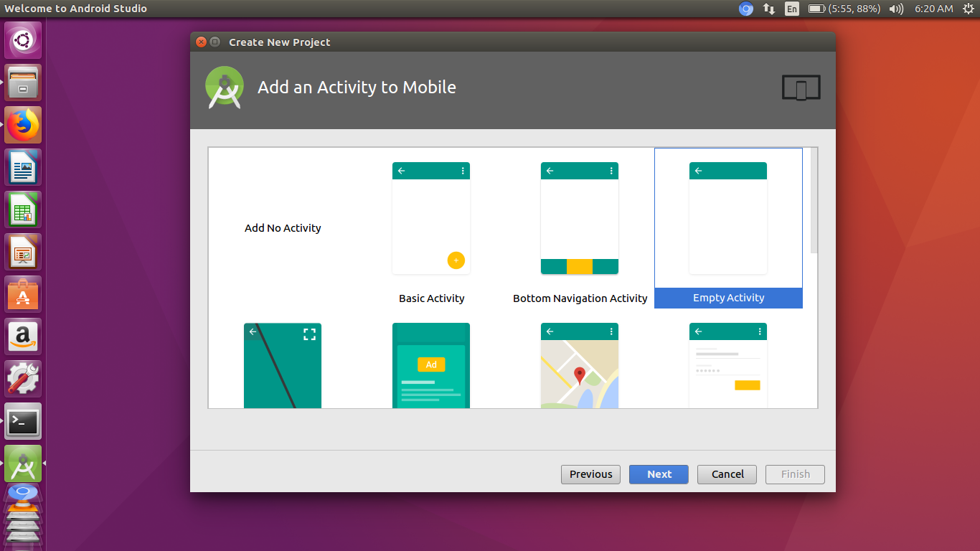The height and width of the screenshot is (551, 980).
Task: Open the Files manager from launcher
Action: pos(23,83)
